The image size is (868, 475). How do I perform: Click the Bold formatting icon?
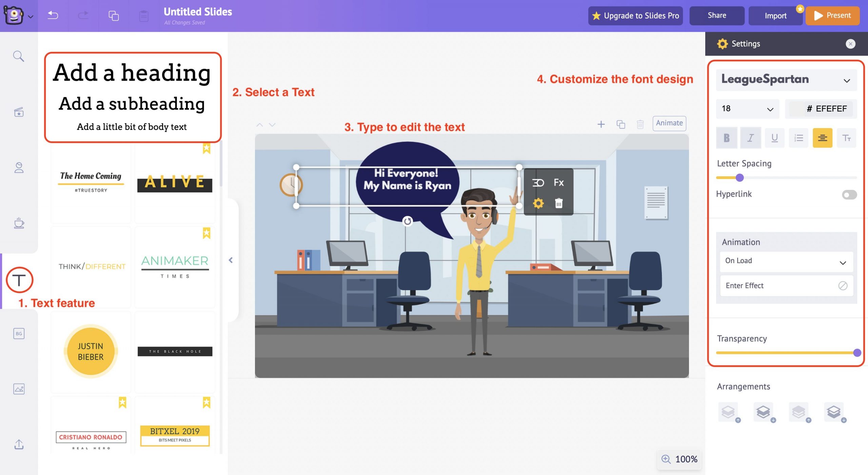point(727,137)
